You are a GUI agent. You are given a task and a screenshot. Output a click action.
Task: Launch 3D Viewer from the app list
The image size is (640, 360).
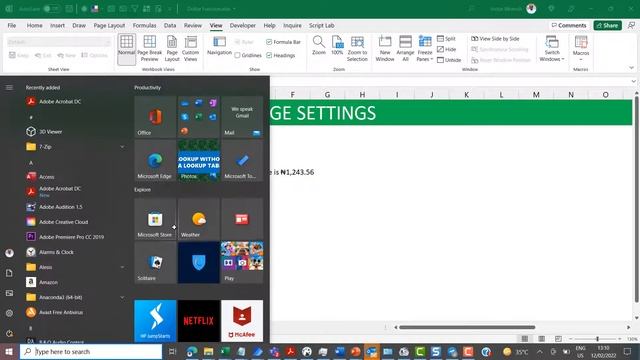pos(76,131)
